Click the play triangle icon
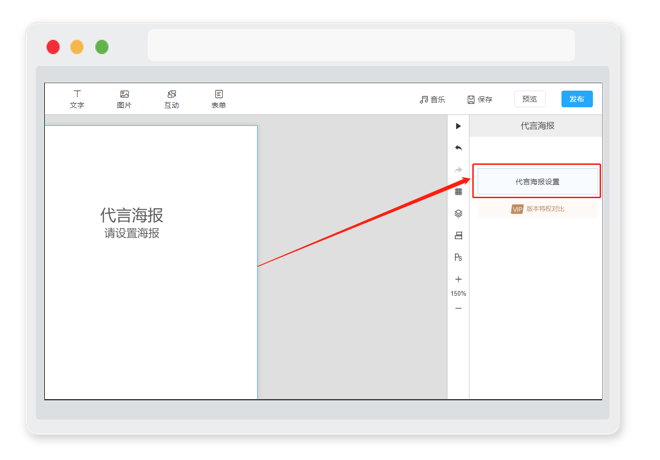660x460 pixels. pyautogui.click(x=458, y=126)
